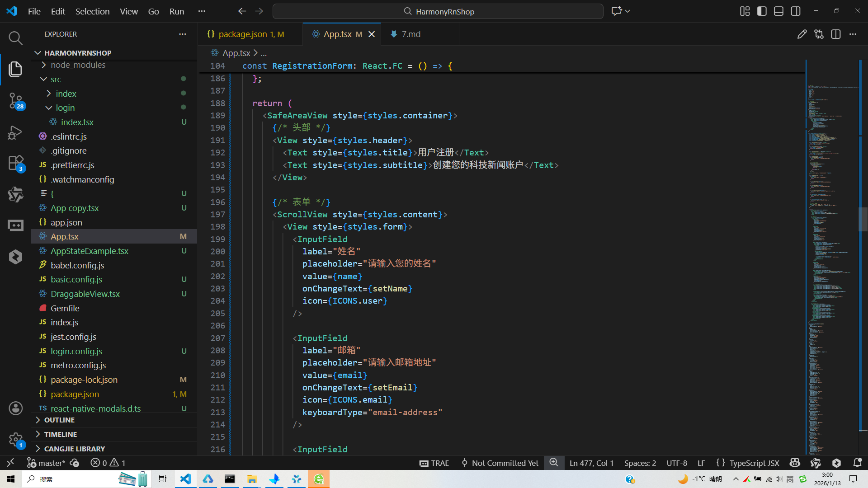
Task: Open the Search view in activity bar
Action: [15, 38]
